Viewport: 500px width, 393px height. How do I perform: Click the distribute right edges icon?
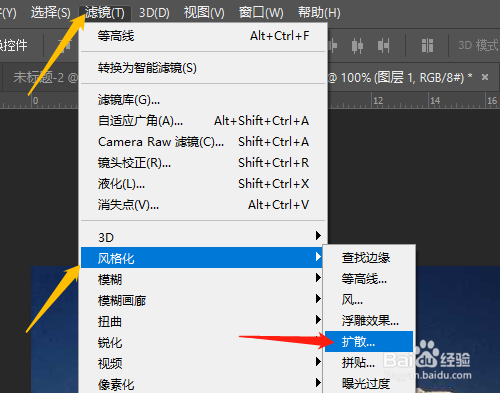383,45
